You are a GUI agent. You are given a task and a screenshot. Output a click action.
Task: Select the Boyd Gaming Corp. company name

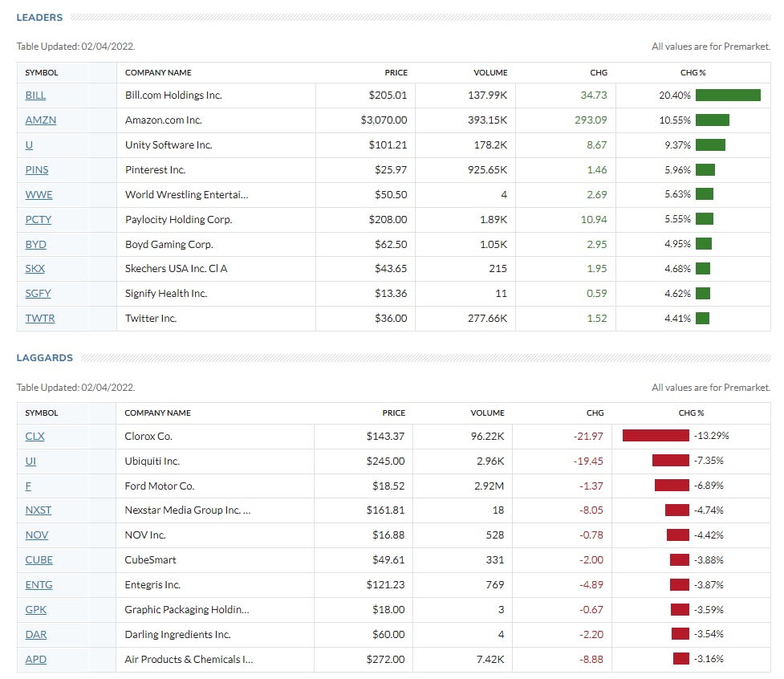(169, 245)
